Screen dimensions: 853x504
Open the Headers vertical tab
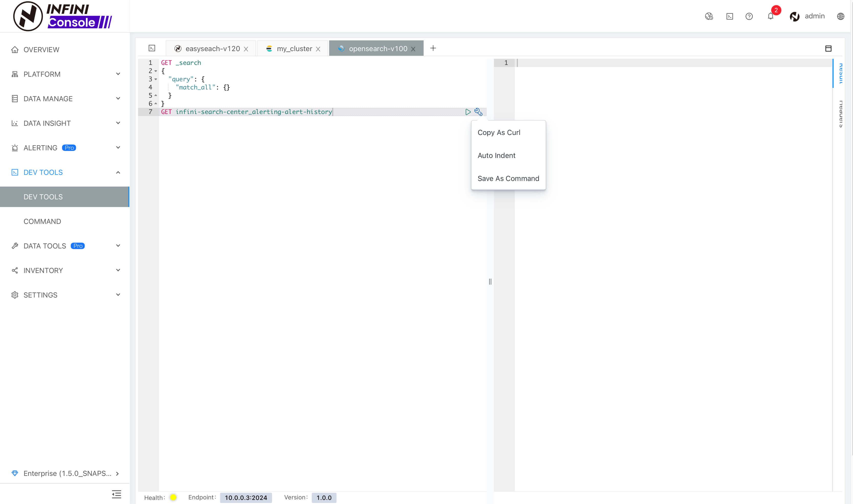tap(840, 114)
